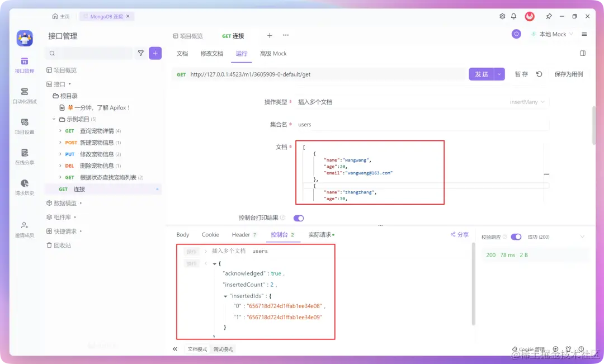Open 在线分享 in left sidebar

[25, 157]
